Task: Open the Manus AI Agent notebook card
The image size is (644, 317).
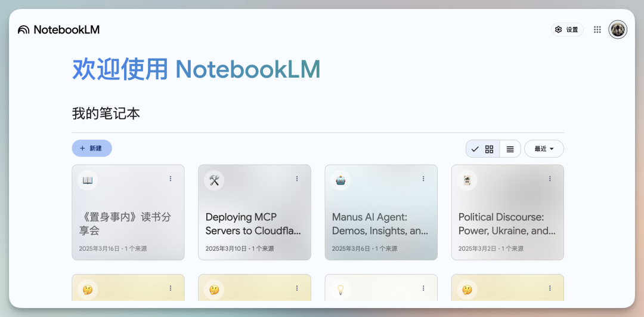Action: (381, 213)
